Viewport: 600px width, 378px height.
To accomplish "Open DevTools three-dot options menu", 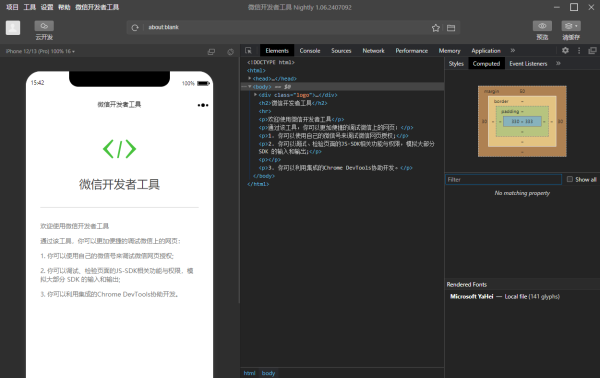I will coord(579,51).
